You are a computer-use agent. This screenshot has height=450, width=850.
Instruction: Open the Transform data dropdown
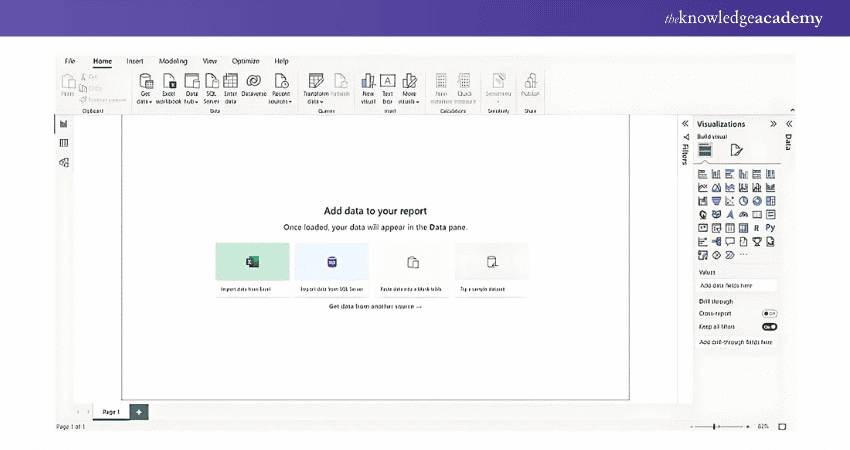315,101
